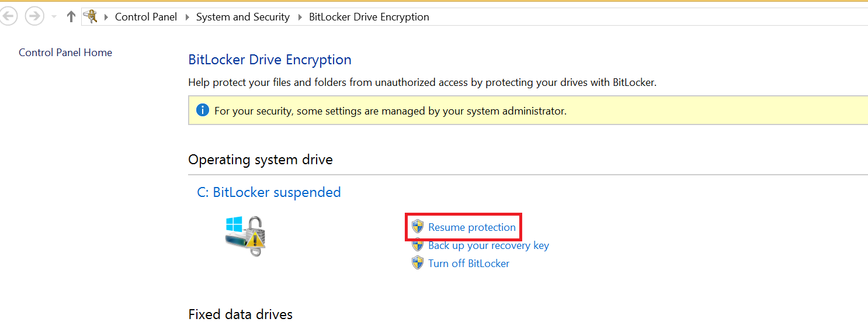
Task: Collapse the C: BitLocker suspended section
Action: (x=269, y=192)
